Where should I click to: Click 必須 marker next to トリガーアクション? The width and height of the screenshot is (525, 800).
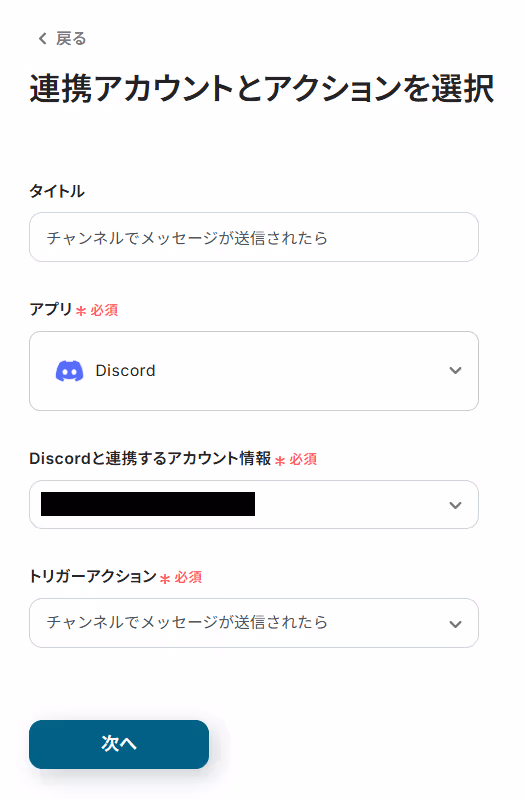coord(188,577)
